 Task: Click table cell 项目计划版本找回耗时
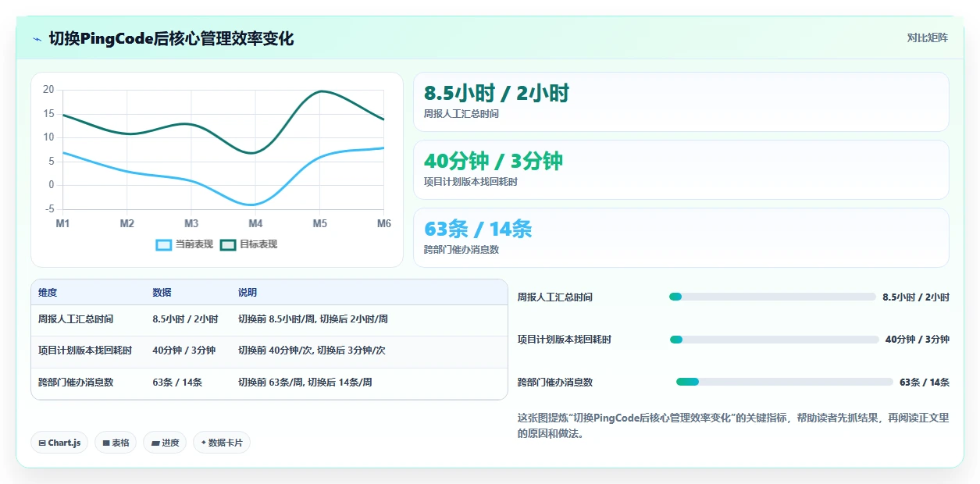85,351
